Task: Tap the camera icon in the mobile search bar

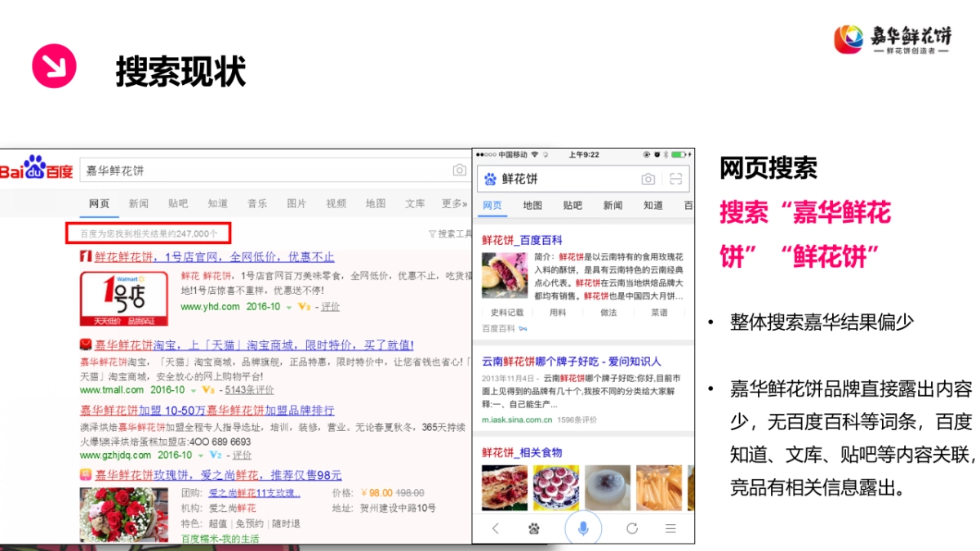Action: coord(648,178)
